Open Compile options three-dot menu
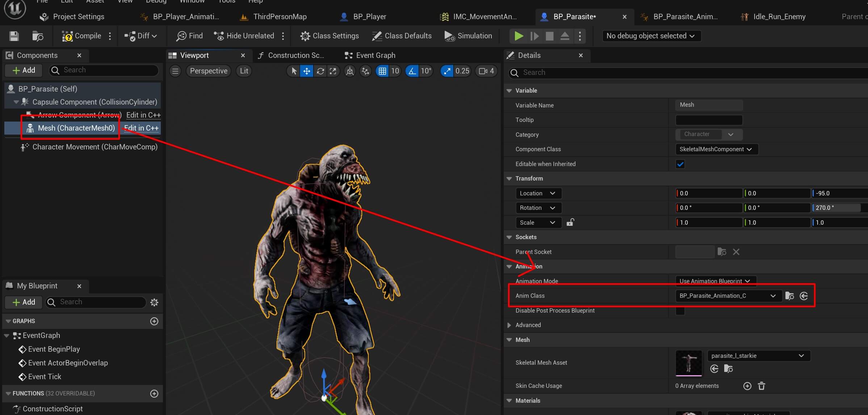Image resolution: width=868 pixels, height=415 pixels. (110, 36)
